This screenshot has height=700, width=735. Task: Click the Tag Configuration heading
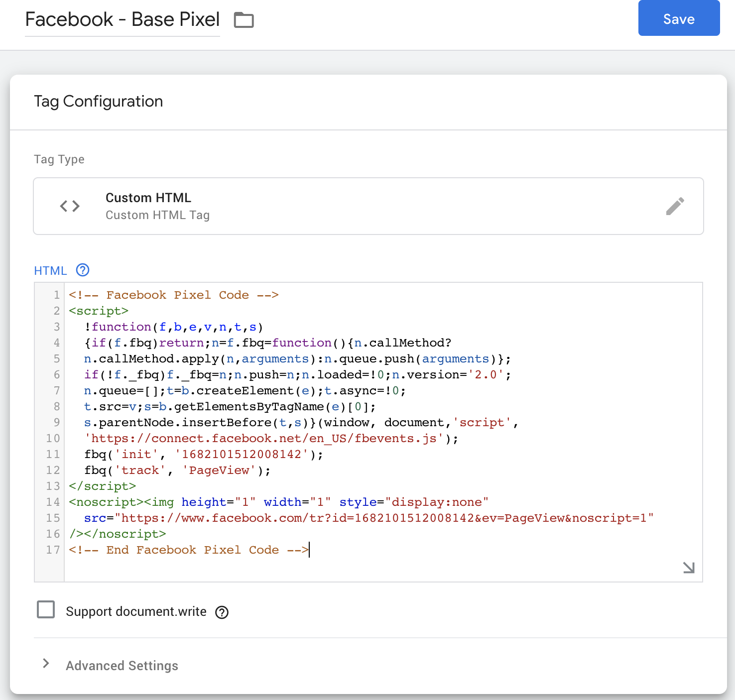click(99, 101)
